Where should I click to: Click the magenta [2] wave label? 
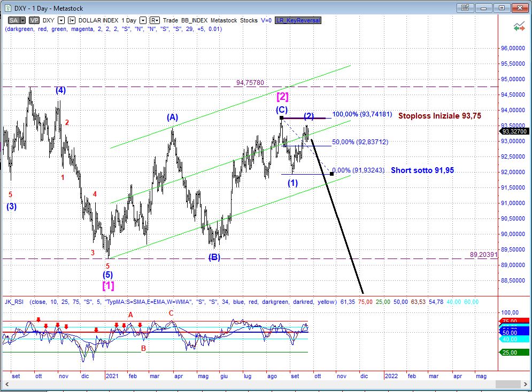click(x=282, y=97)
